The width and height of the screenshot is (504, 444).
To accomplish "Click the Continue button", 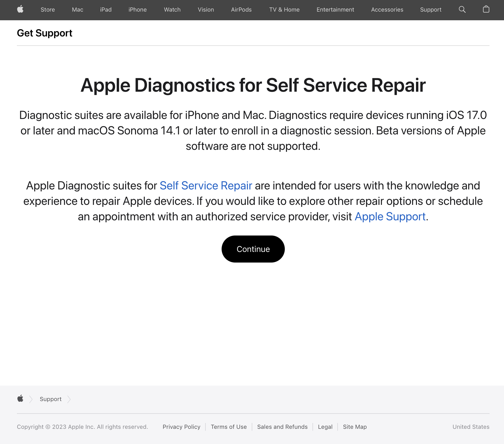I will (253, 249).
